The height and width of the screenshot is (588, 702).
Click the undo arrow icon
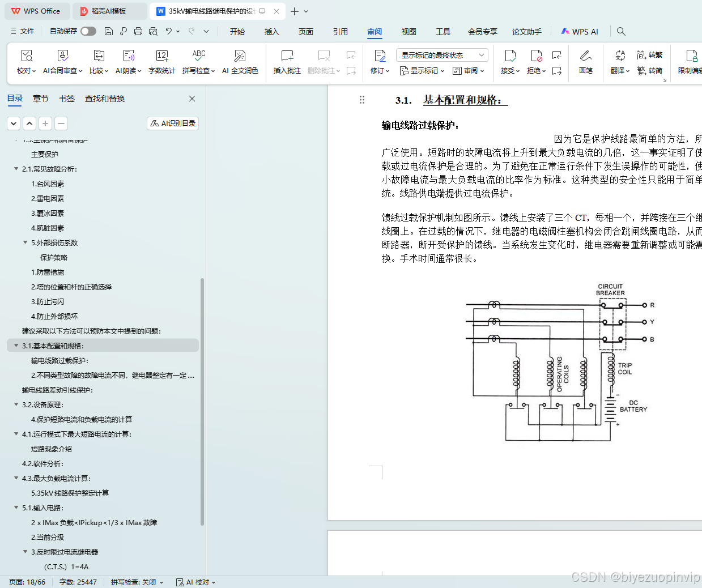[x=168, y=31]
